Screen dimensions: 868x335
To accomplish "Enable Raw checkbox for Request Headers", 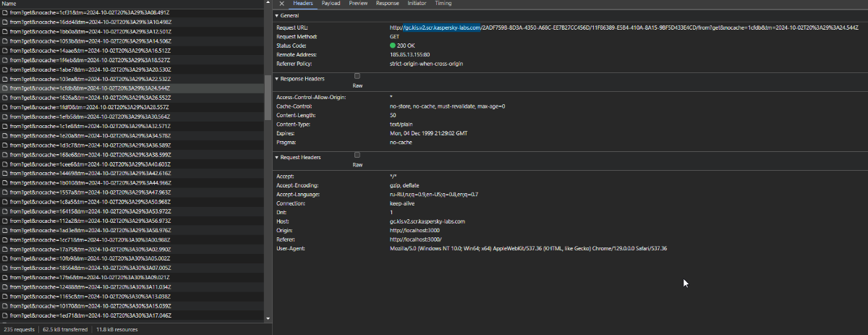I will click(x=357, y=155).
